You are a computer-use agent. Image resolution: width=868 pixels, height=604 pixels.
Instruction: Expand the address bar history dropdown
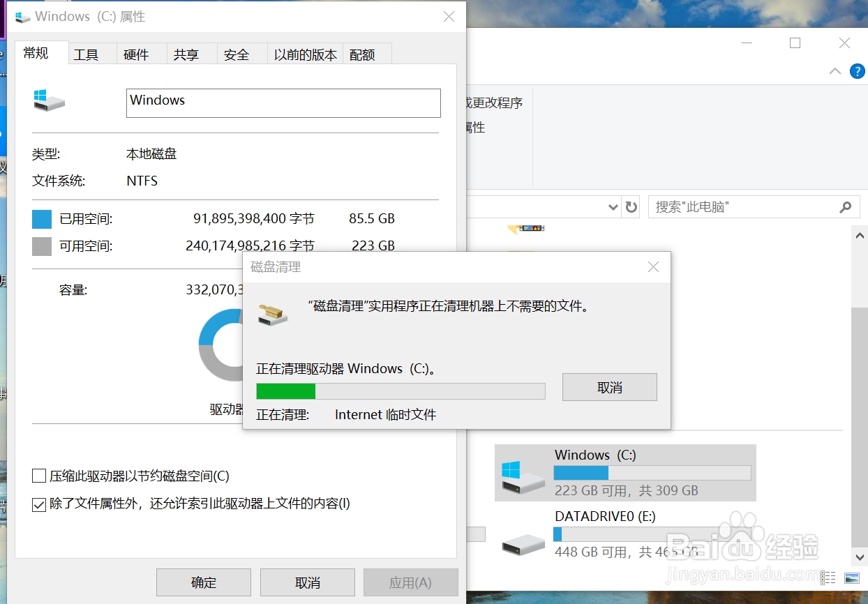coord(613,207)
